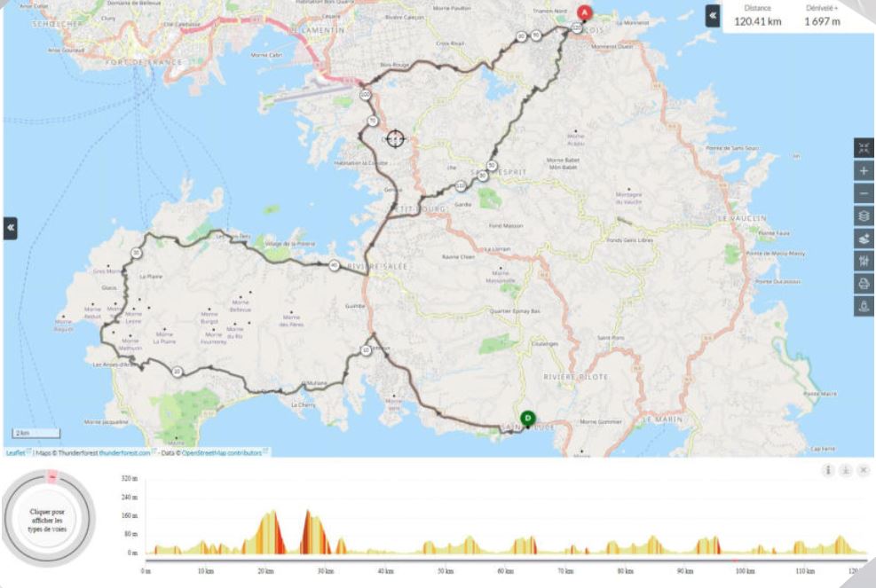Viewport: 876px width, 588px height.
Task: Click the 30 km route marker
Action: [x=137, y=253]
